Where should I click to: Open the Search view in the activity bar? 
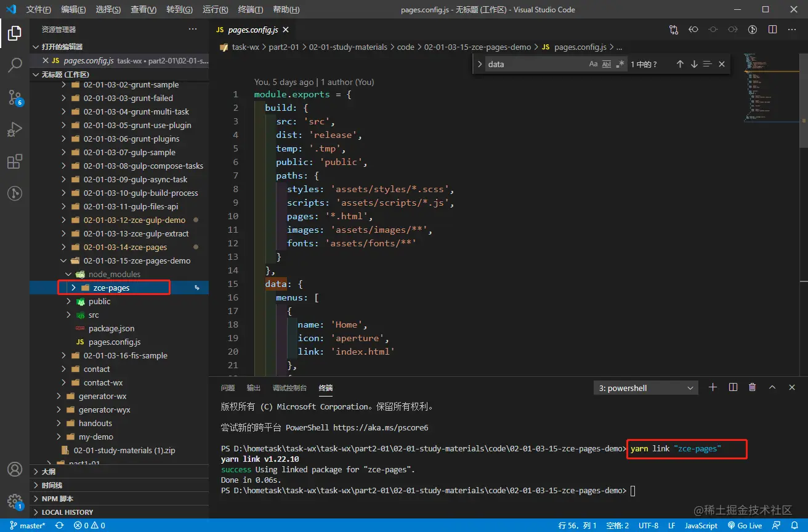tap(15, 65)
